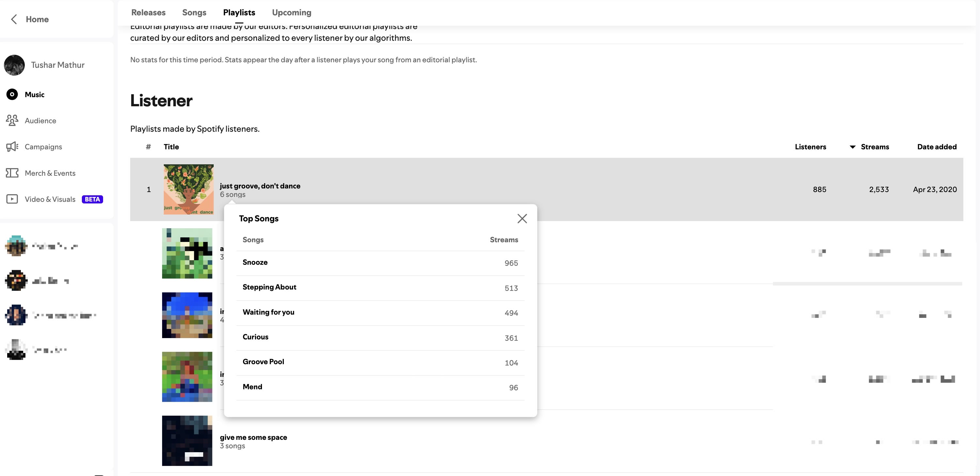Screen dimensions: 980x476
Task: Open Music section via vinyl icon
Action: pos(12,94)
